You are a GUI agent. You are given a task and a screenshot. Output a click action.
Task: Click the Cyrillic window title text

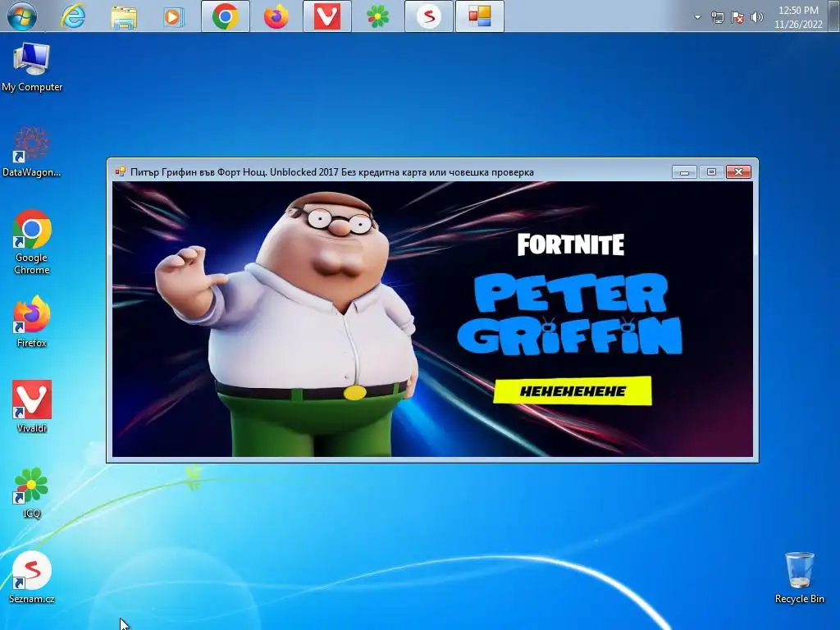pyautogui.click(x=332, y=172)
